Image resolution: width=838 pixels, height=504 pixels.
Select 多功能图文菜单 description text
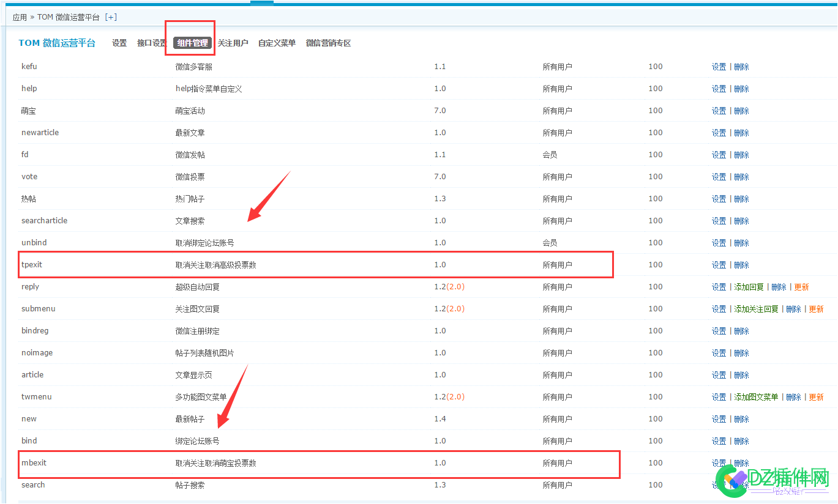[201, 397]
